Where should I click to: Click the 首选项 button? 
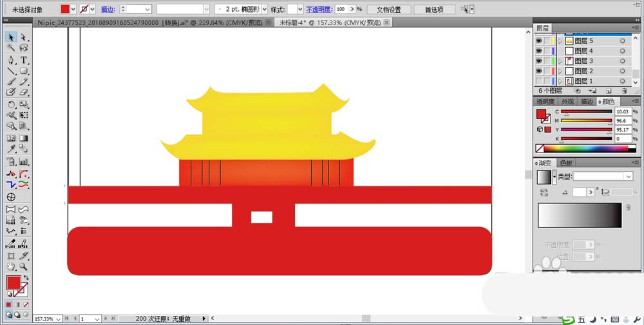433,10
